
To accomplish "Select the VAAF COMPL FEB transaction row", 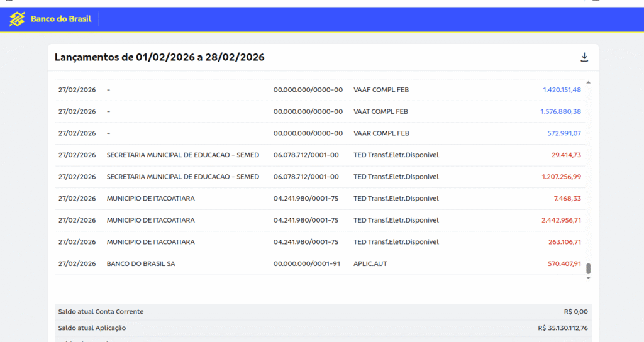I will click(x=320, y=90).
